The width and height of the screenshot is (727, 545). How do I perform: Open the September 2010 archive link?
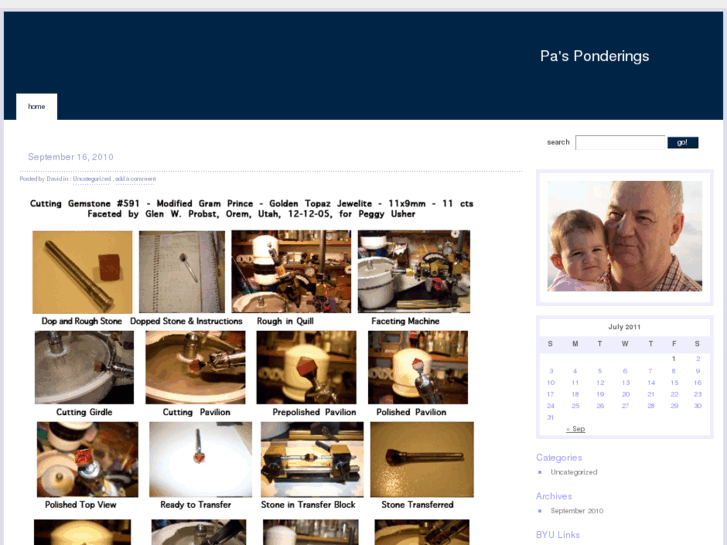[x=577, y=511]
